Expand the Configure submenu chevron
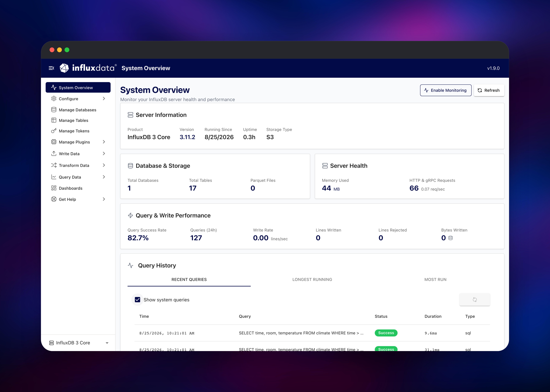 click(x=104, y=98)
